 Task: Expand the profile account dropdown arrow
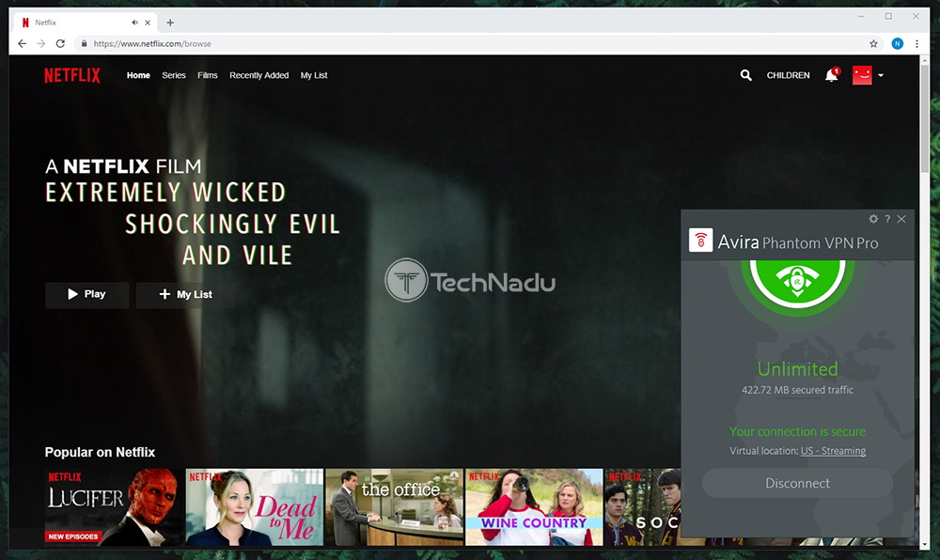[881, 75]
